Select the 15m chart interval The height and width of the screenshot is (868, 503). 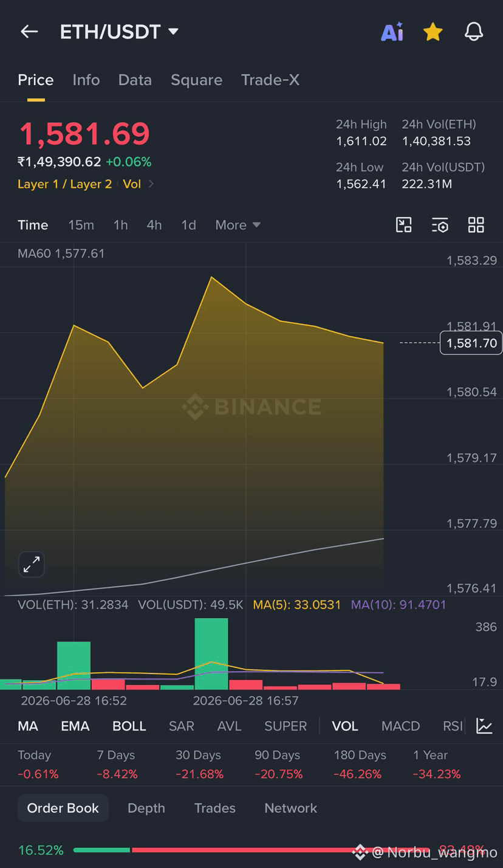(x=81, y=225)
